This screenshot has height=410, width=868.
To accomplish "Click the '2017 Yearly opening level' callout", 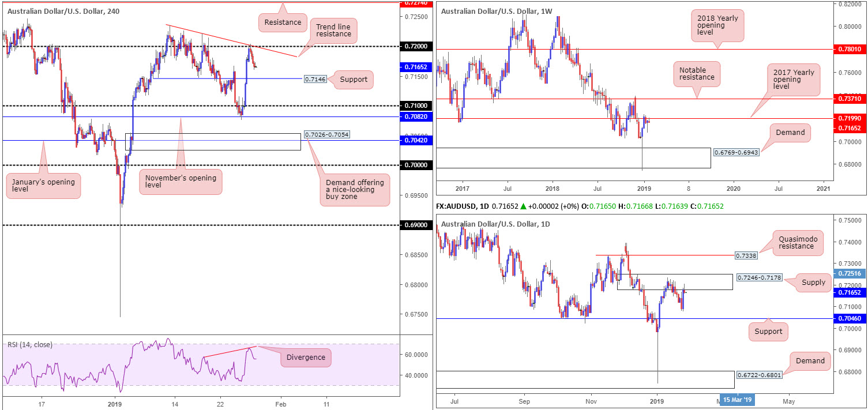I will (793, 80).
